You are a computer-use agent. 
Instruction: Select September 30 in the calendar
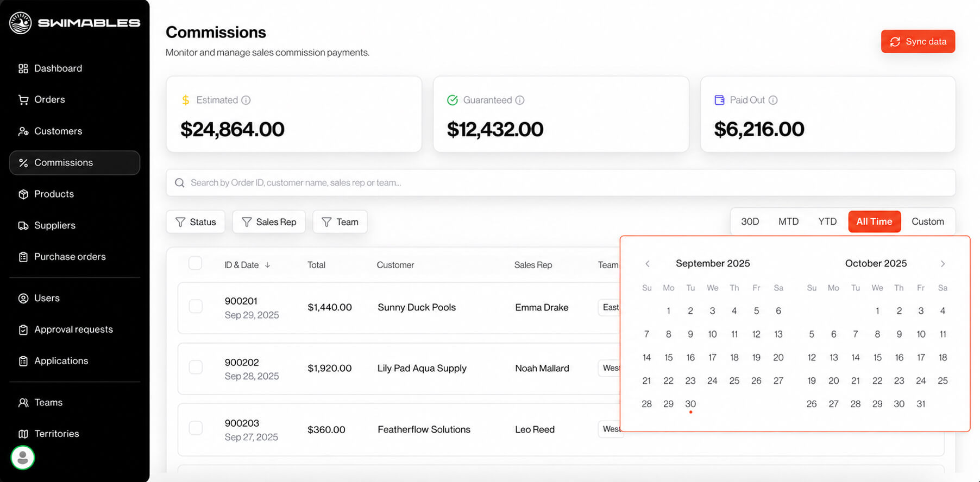690,404
